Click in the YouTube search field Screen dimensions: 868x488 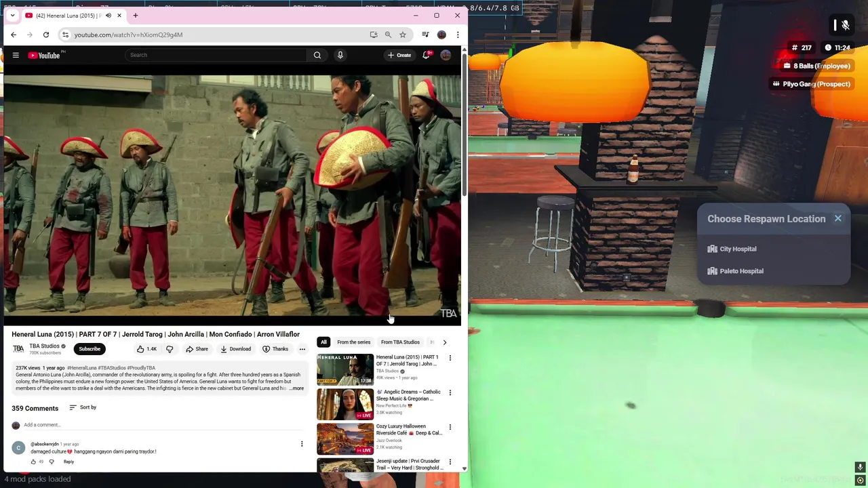[x=217, y=55]
